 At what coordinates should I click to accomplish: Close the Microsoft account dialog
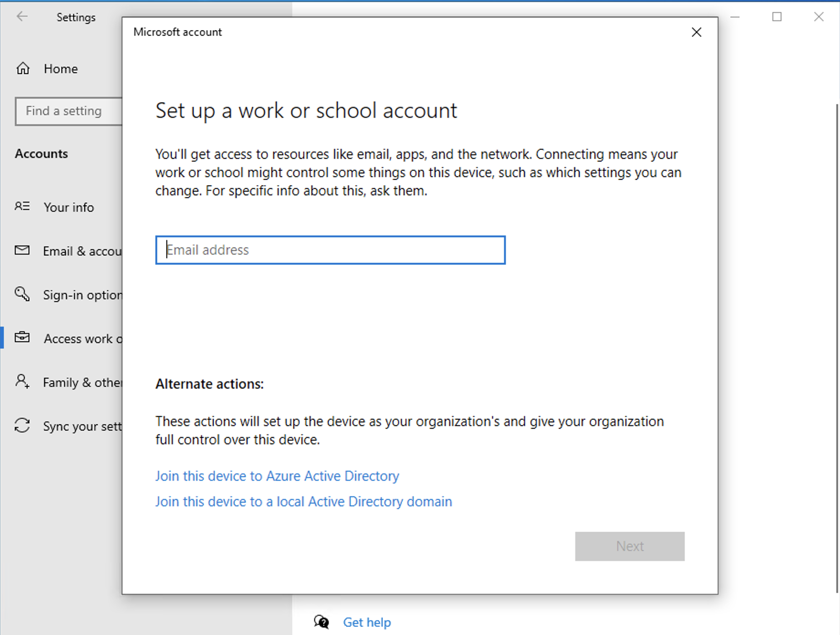696,32
